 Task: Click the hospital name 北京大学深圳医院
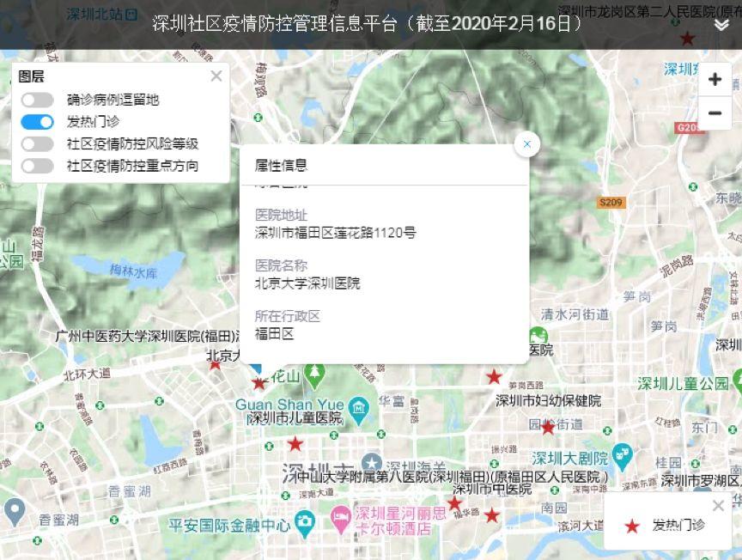307,283
